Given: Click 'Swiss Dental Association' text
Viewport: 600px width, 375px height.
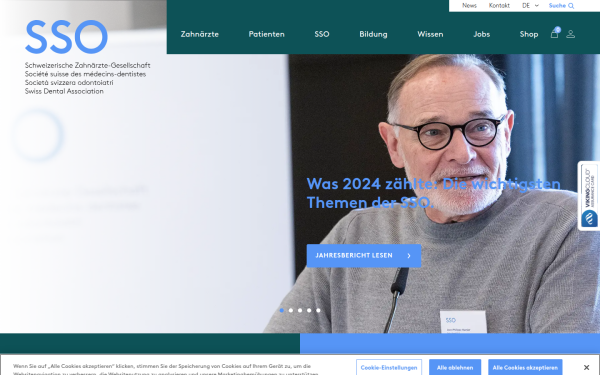Looking at the screenshot, I should (x=64, y=91).
